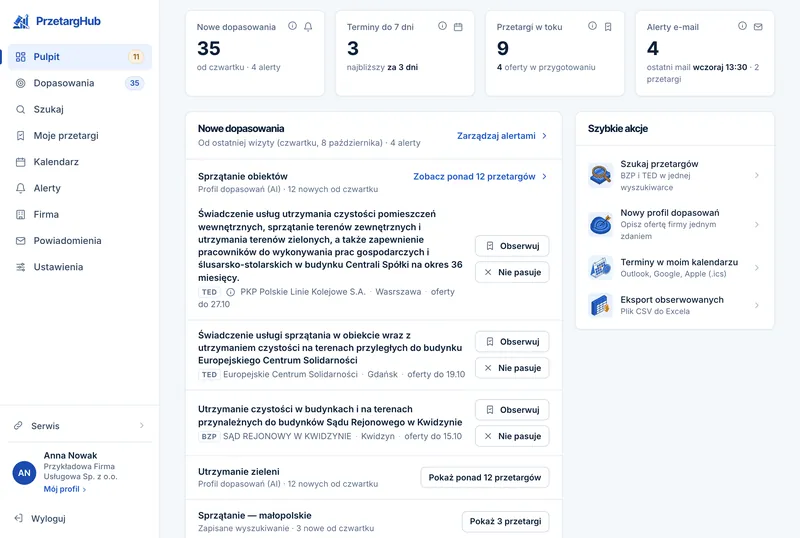Click the TED tag on ECS tender
The image size is (800, 538).
click(209, 375)
